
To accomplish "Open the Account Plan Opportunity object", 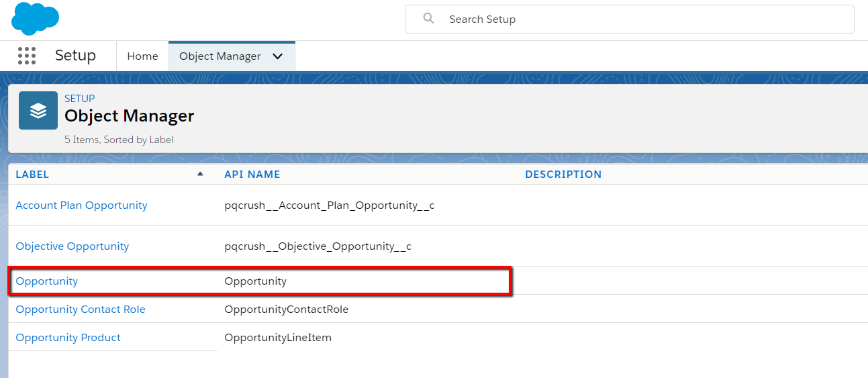I will pyautogui.click(x=81, y=205).
